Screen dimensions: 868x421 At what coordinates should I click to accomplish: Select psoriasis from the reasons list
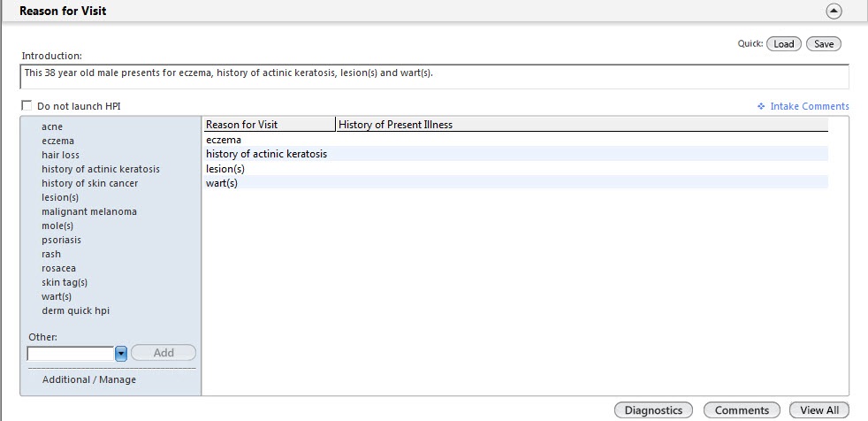[x=62, y=240]
